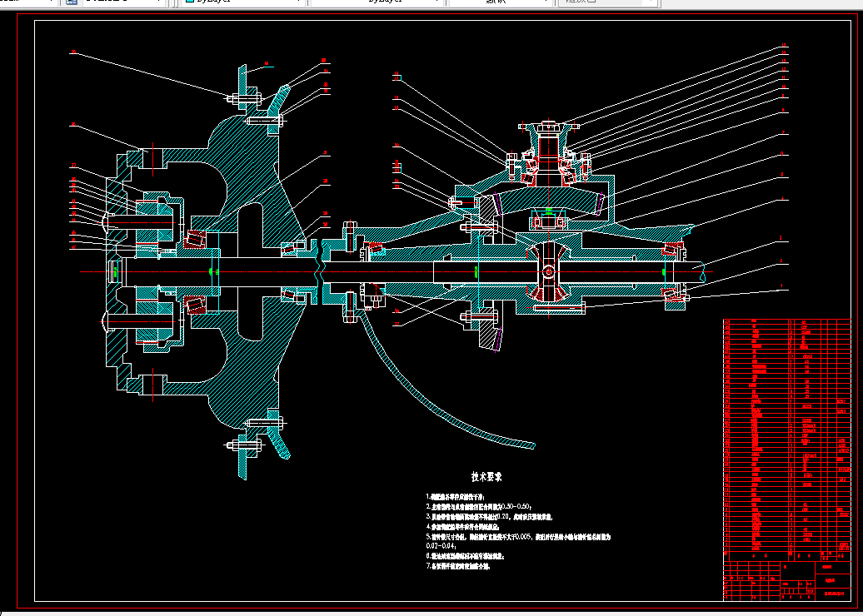Select requirement line 3 containing 0.20
This screenshot has height=616, width=863.
click(x=489, y=517)
